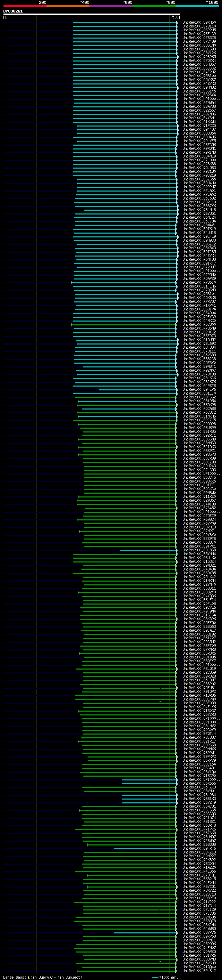Select the hit label UniRef100_A9DDR8
The width and height of the screenshot is (222, 980).
(199, 424)
